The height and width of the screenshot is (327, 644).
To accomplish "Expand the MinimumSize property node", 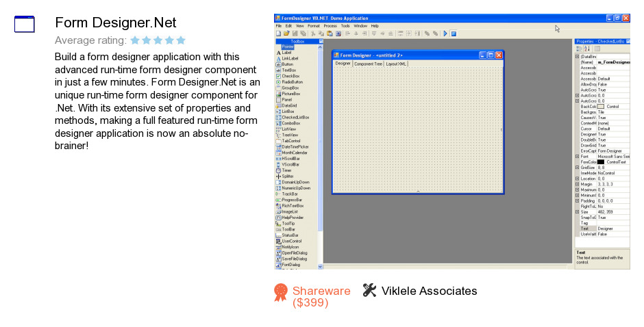I will [577, 195].
